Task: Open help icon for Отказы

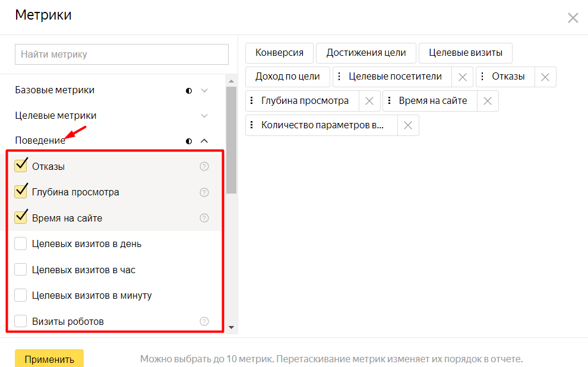Action: click(x=204, y=166)
